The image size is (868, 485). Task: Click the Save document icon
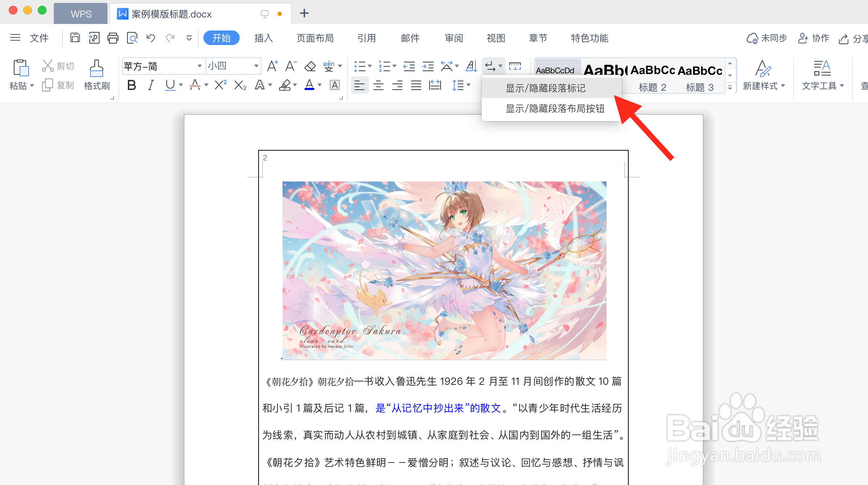(x=75, y=38)
